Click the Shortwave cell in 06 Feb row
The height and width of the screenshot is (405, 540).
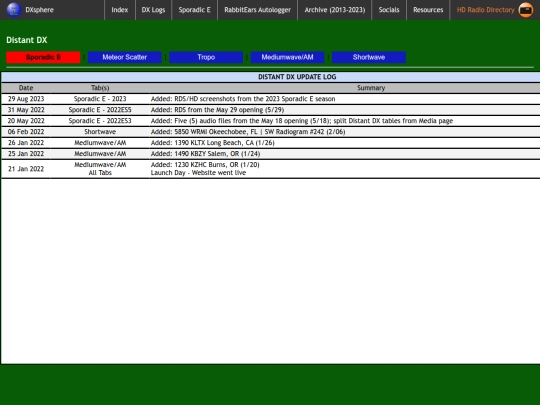click(100, 132)
